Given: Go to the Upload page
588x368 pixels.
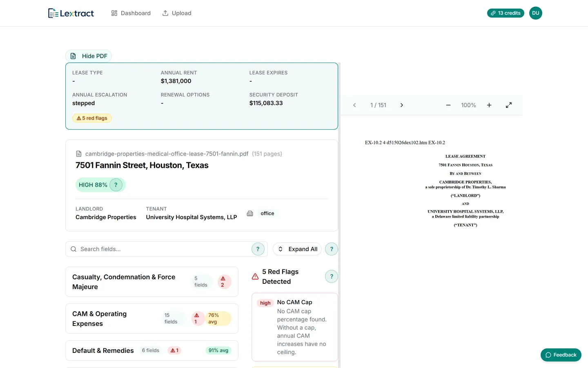Looking at the screenshot, I should pos(177,13).
